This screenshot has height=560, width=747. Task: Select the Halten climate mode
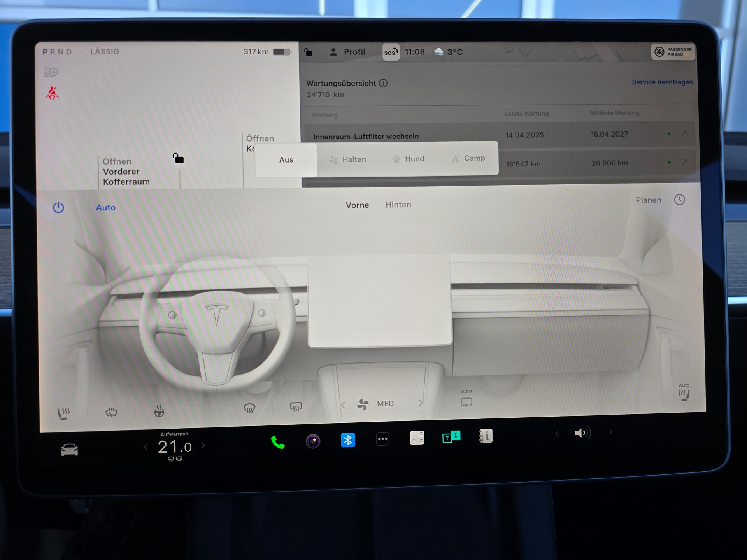coord(348,159)
